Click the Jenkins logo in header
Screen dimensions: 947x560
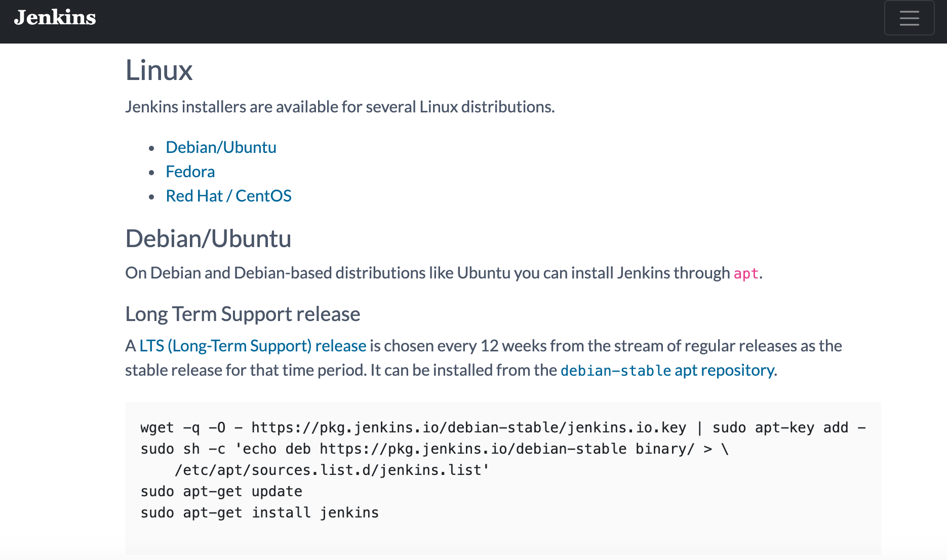[x=55, y=18]
